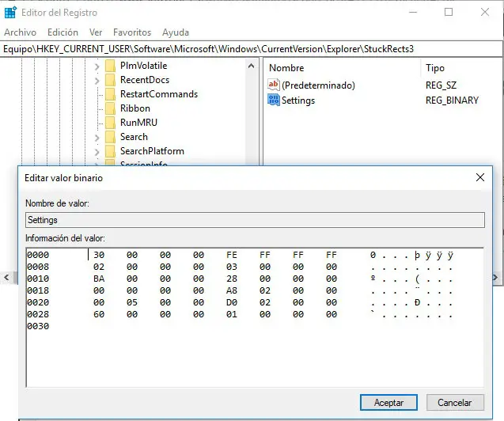
Task: Select the Ribbon key label
Action: click(135, 108)
